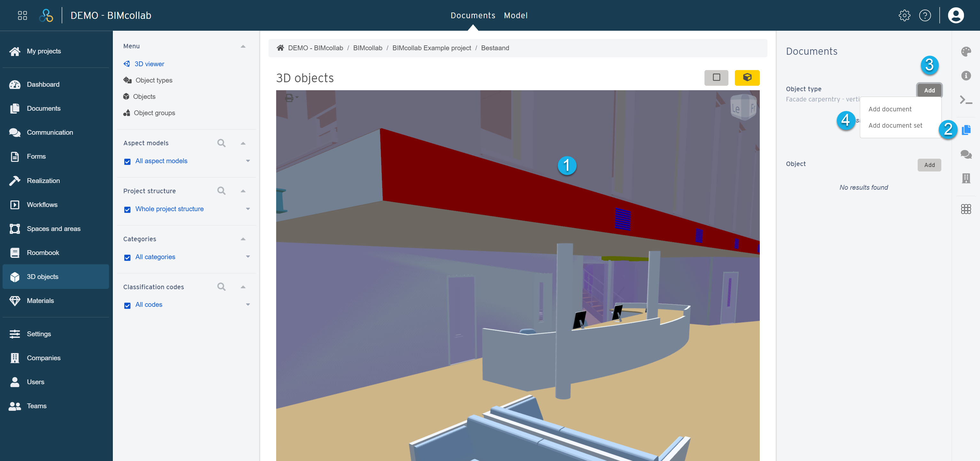Open the print dropdown in 3D viewer
Screen dimensions: 980x461
[292, 98]
